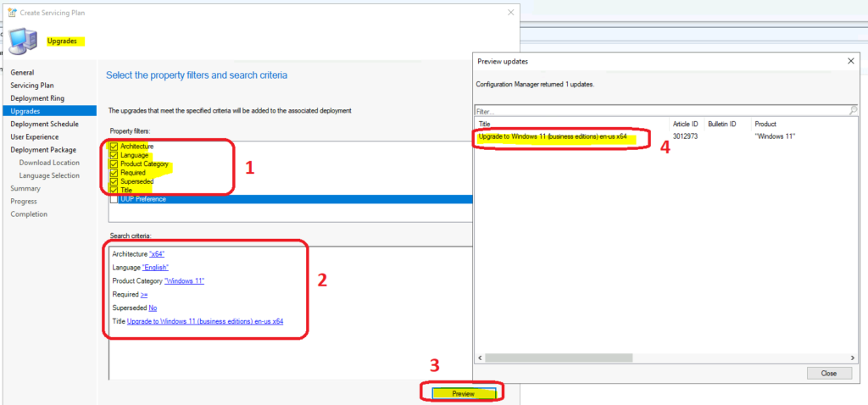Click the Summary step in sidebar
Viewport: 868px width, 405px height.
(25, 188)
